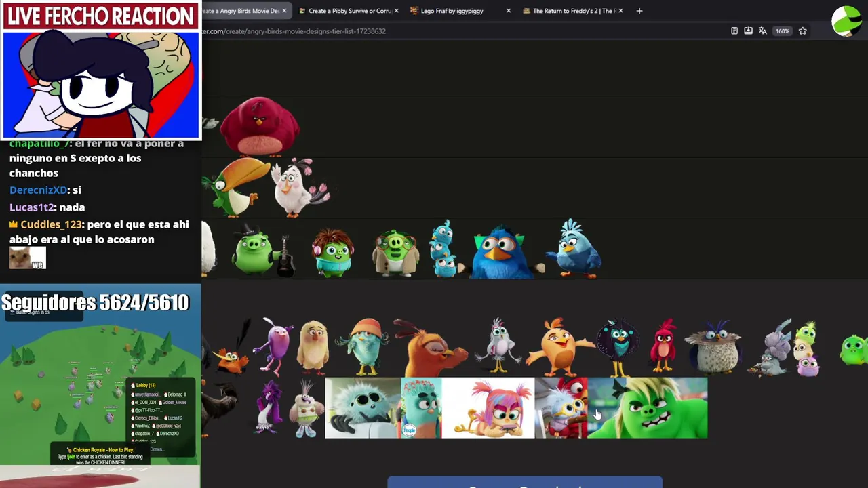The height and width of the screenshot is (488, 868).
Task: Click the Cuddles_123 chat username
Action: pyautogui.click(x=50, y=224)
